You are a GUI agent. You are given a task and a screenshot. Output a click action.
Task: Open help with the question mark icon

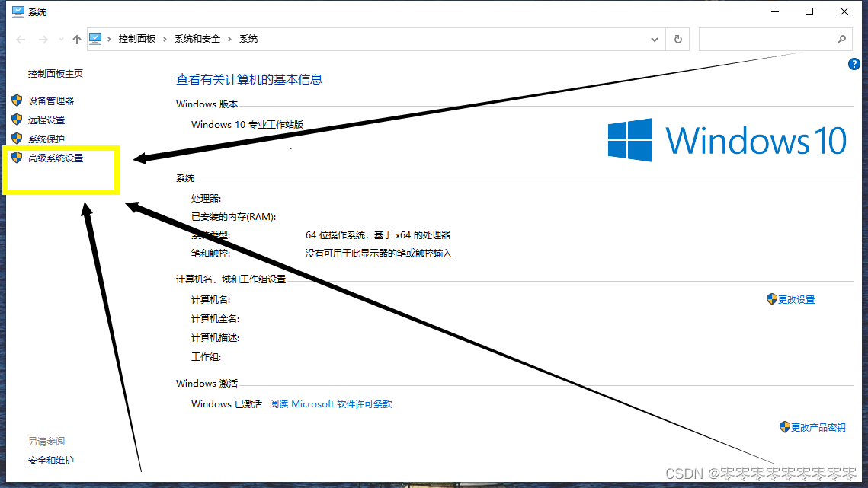tap(854, 64)
